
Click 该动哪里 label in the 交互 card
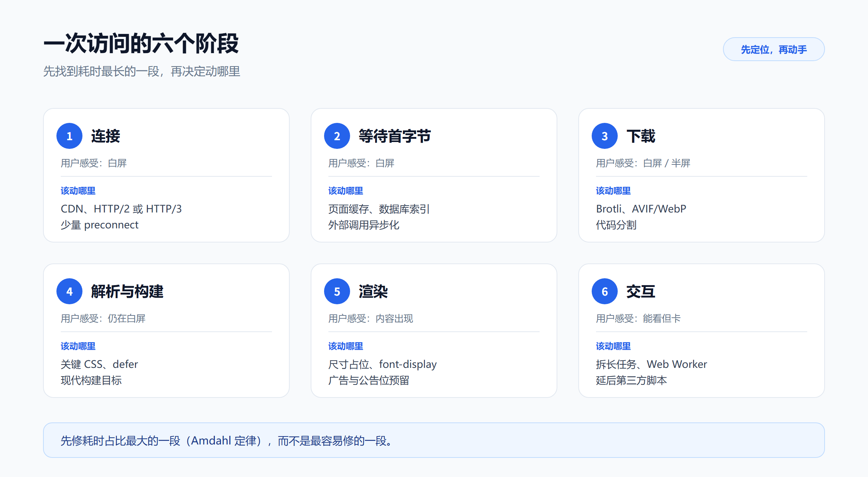coord(613,346)
